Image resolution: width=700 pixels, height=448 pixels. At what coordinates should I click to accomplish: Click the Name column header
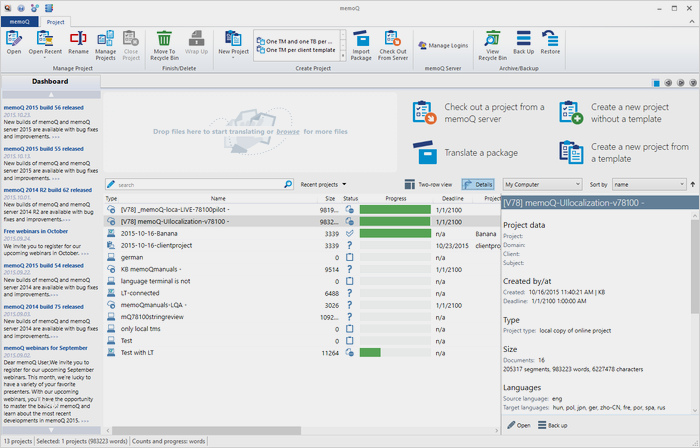(x=218, y=198)
